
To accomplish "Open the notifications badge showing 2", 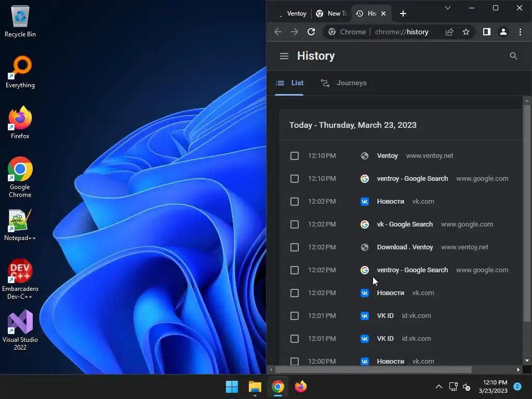I will click(517, 386).
